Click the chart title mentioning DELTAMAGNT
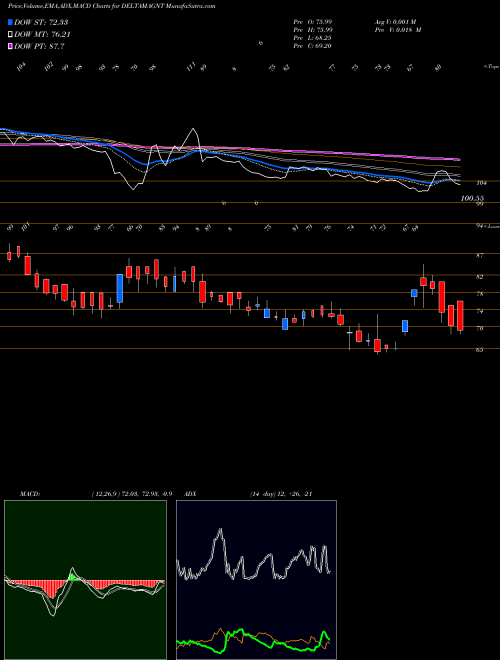Screen dimensions: 500x660 click(x=112, y=6)
